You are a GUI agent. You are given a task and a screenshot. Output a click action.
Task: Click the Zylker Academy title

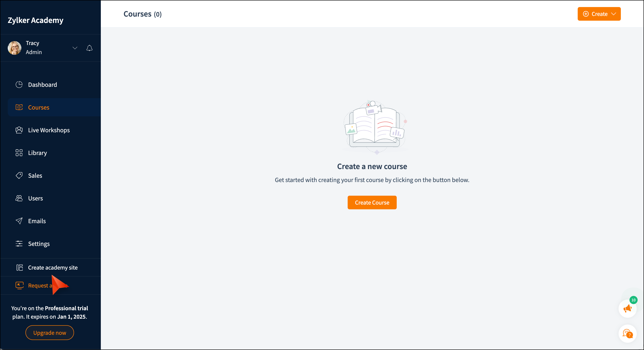[x=35, y=20]
